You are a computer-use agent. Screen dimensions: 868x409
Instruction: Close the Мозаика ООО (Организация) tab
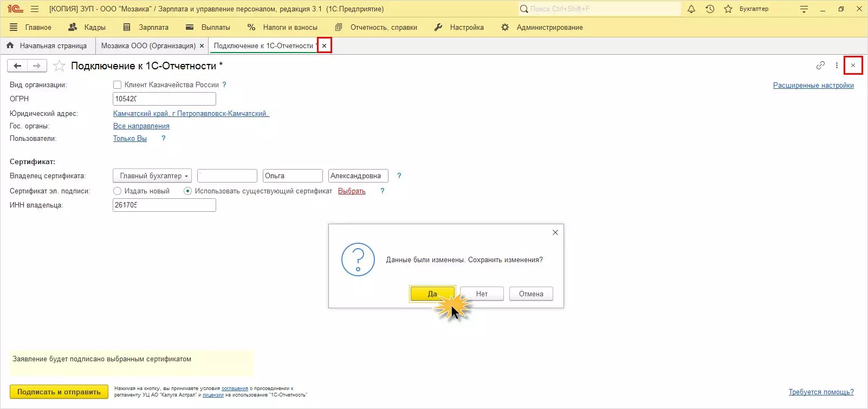[202, 46]
